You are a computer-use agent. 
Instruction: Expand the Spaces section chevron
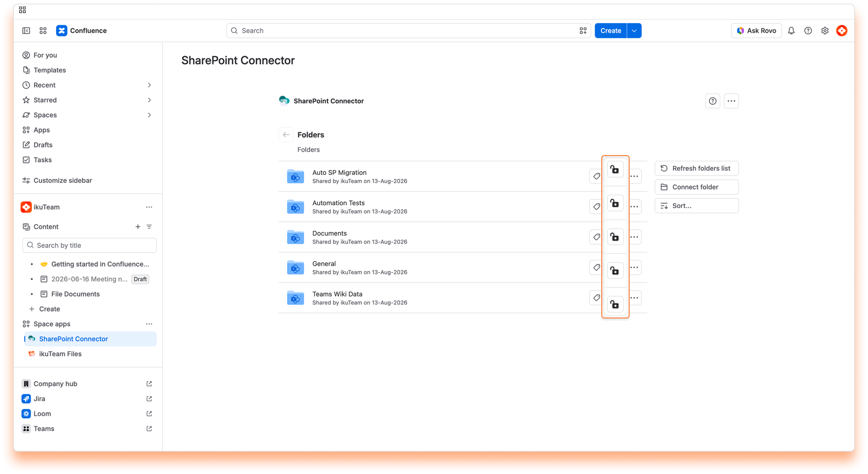coord(149,115)
